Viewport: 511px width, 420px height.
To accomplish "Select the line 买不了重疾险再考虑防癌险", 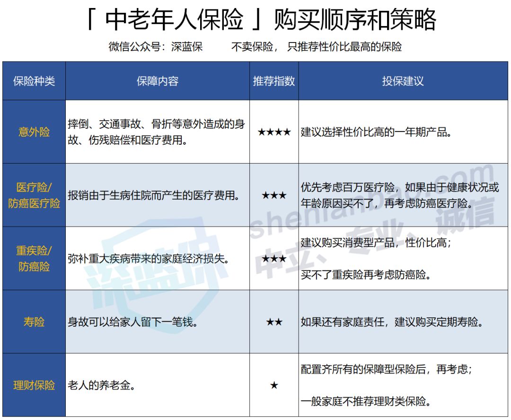I will click(366, 275).
